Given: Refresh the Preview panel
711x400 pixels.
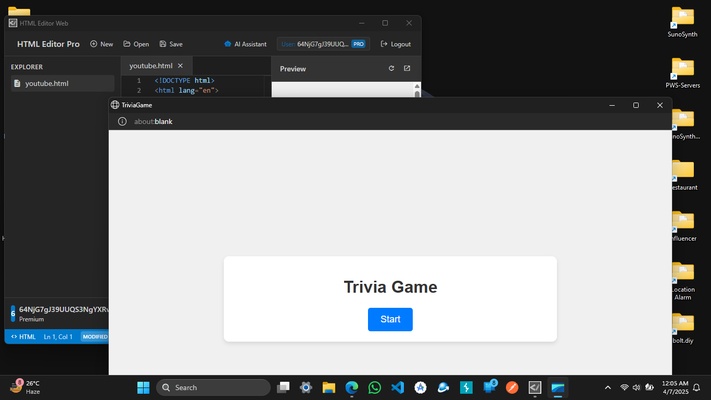Looking at the screenshot, I should (391, 68).
